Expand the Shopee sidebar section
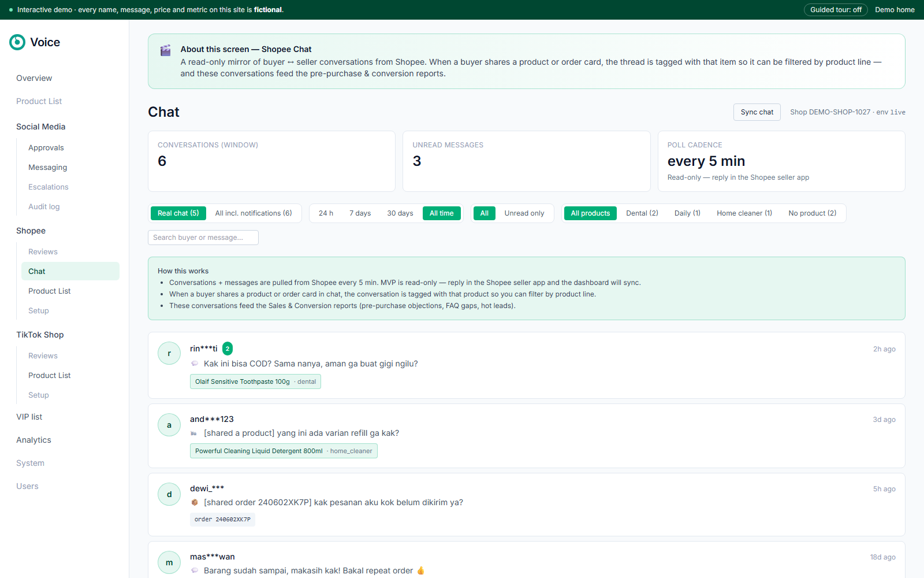The width and height of the screenshot is (924, 578). point(31,231)
